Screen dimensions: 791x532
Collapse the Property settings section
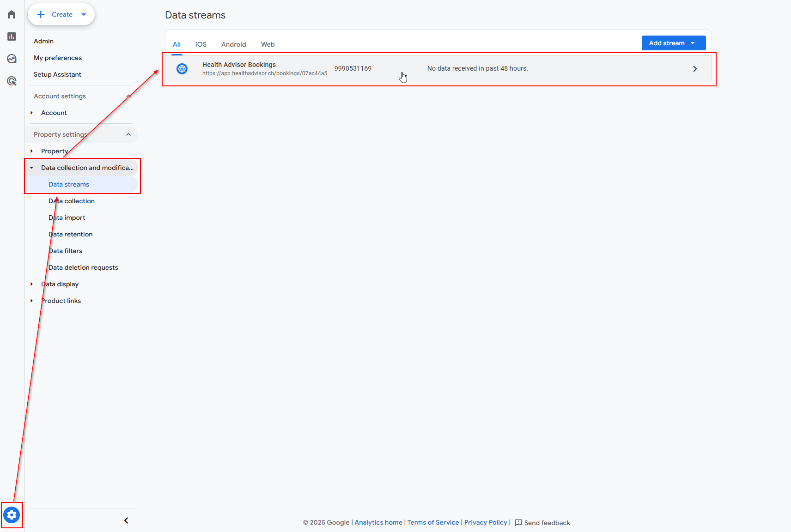[128, 134]
